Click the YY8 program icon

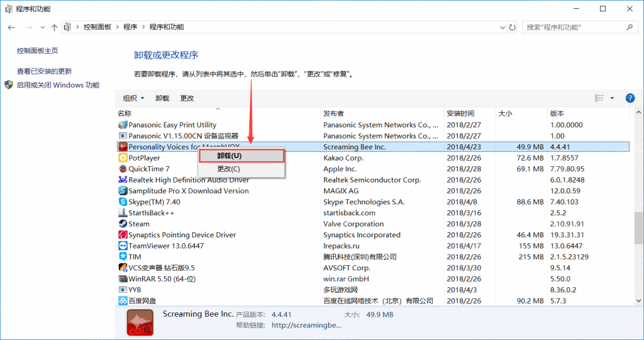[x=123, y=290]
